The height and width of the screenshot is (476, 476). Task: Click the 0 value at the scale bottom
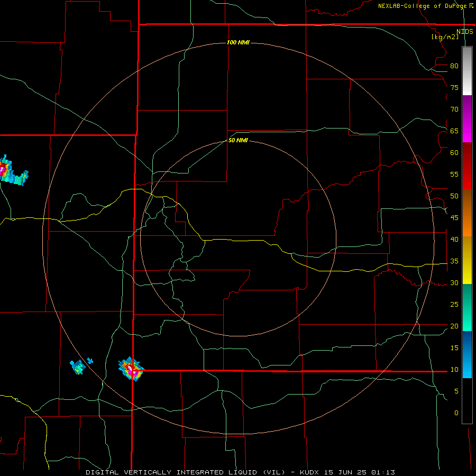coord(456,413)
